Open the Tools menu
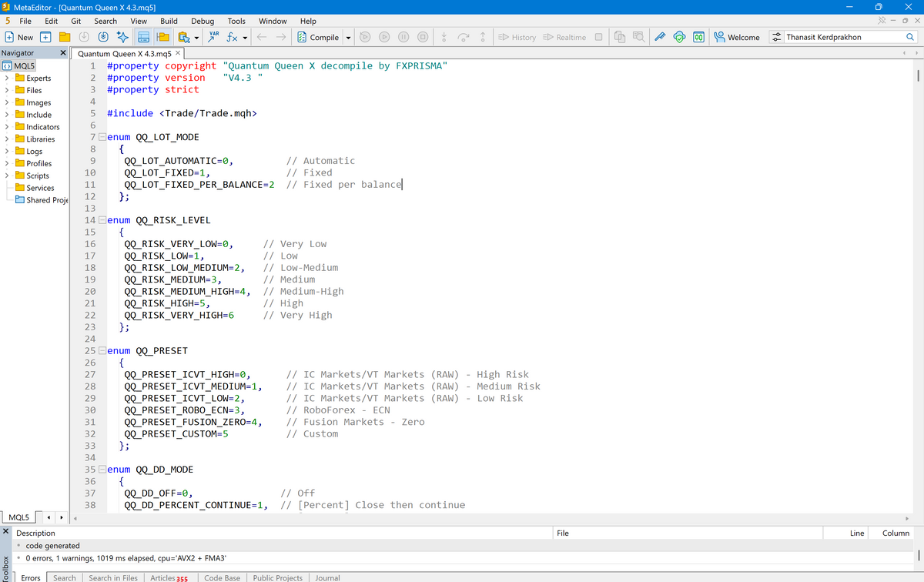This screenshot has width=924, height=582. click(x=236, y=21)
